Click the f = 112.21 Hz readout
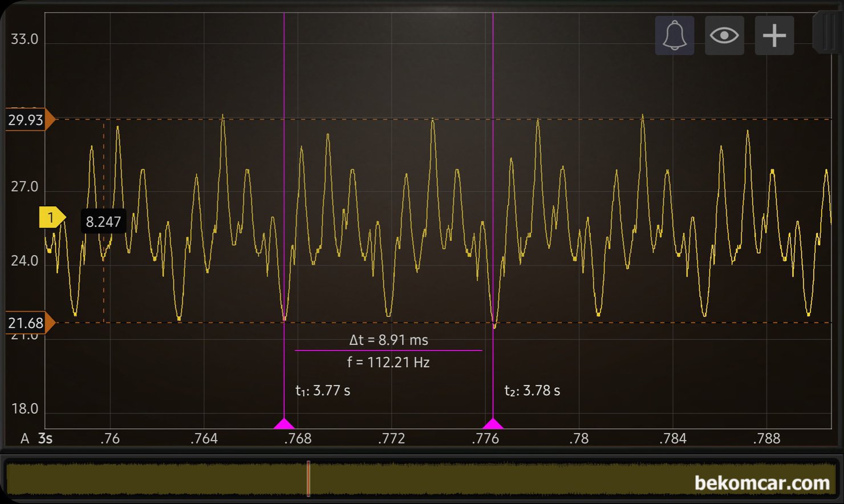The image size is (844, 504). pyautogui.click(x=388, y=363)
